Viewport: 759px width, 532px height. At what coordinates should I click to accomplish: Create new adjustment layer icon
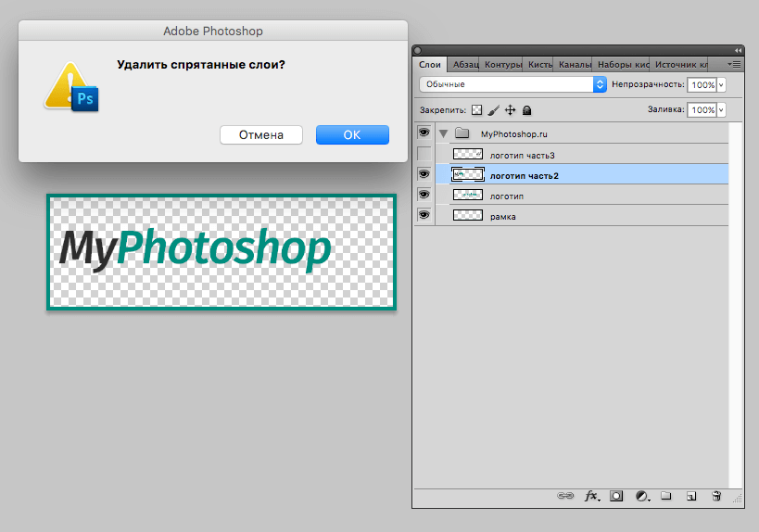tap(641, 497)
